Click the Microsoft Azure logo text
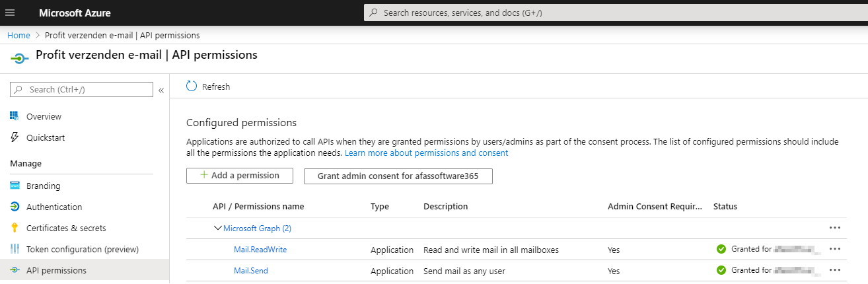Viewport: 868px width, 284px height. (x=75, y=13)
